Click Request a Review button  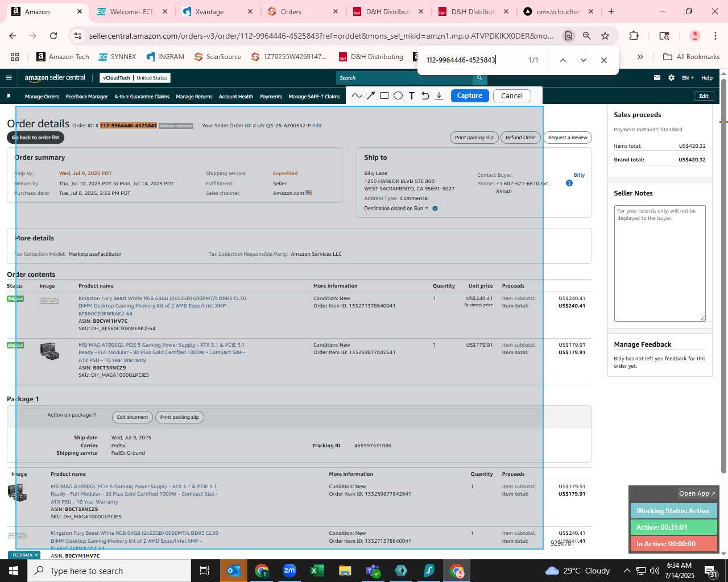click(x=568, y=138)
